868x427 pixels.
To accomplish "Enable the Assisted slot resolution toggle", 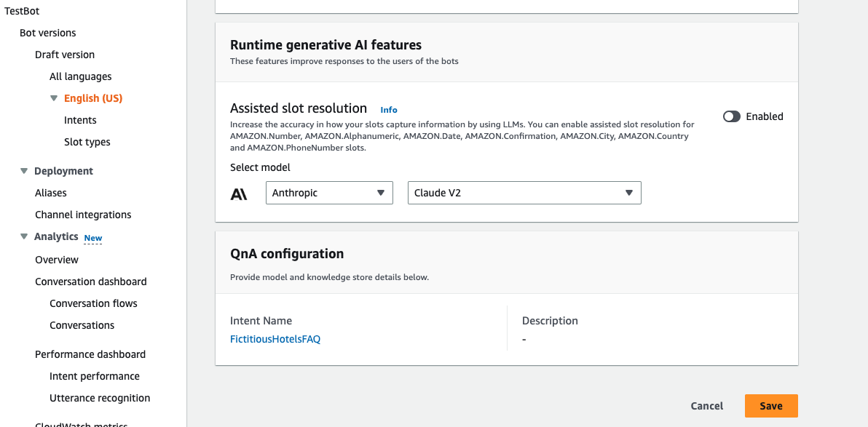I will click(x=731, y=116).
